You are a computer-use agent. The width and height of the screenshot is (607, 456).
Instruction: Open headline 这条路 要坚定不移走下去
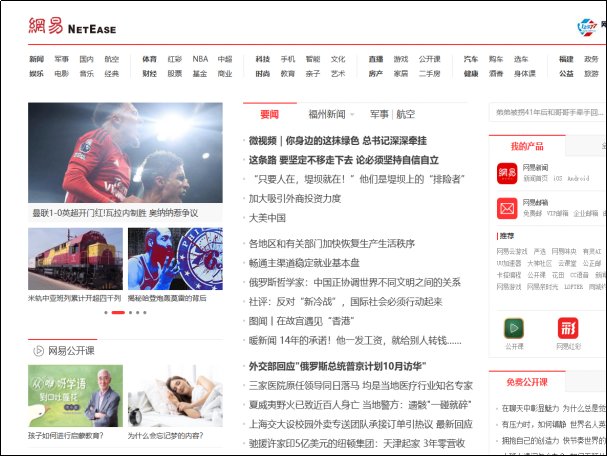[x=343, y=160]
